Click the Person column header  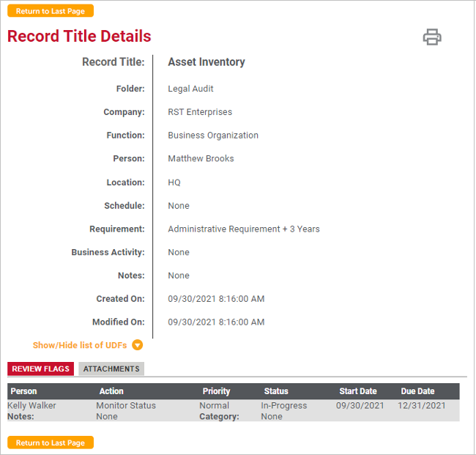(x=23, y=391)
